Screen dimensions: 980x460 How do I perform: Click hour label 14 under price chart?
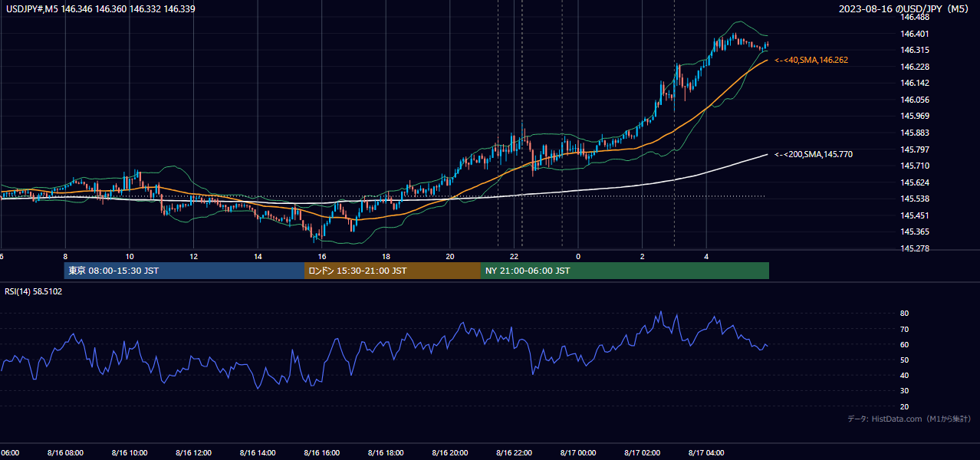(258, 256)
